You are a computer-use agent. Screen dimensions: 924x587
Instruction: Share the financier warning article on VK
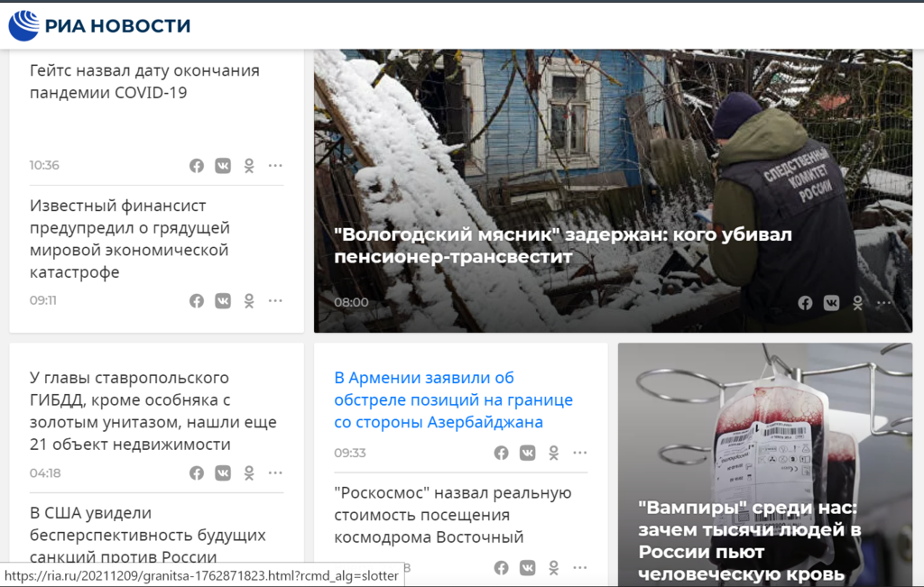(223, 301)
